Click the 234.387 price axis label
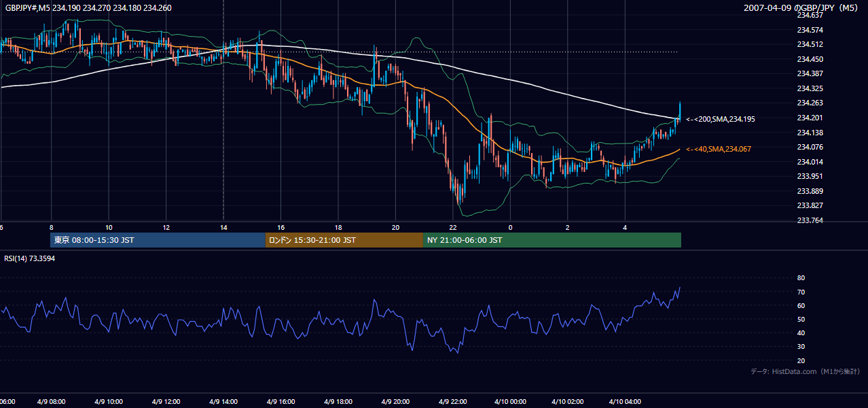868x408 pixels. click(x=810, y=73)
